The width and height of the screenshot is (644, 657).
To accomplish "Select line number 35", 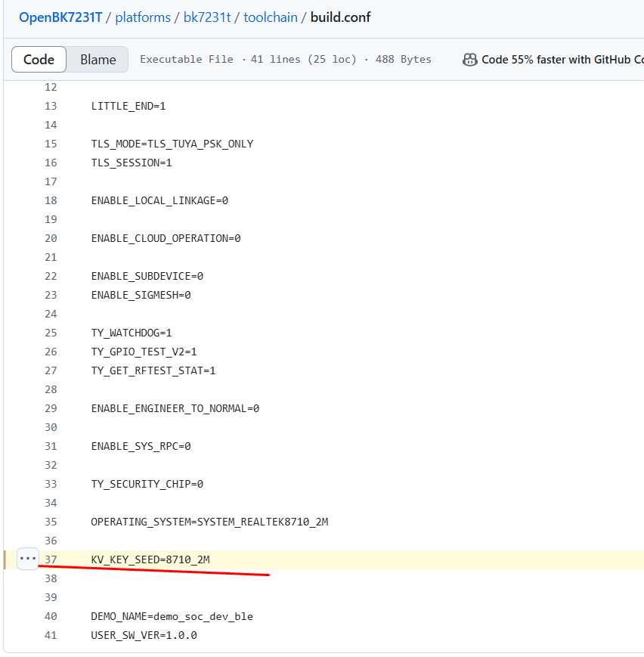I will tap(51, 522).
